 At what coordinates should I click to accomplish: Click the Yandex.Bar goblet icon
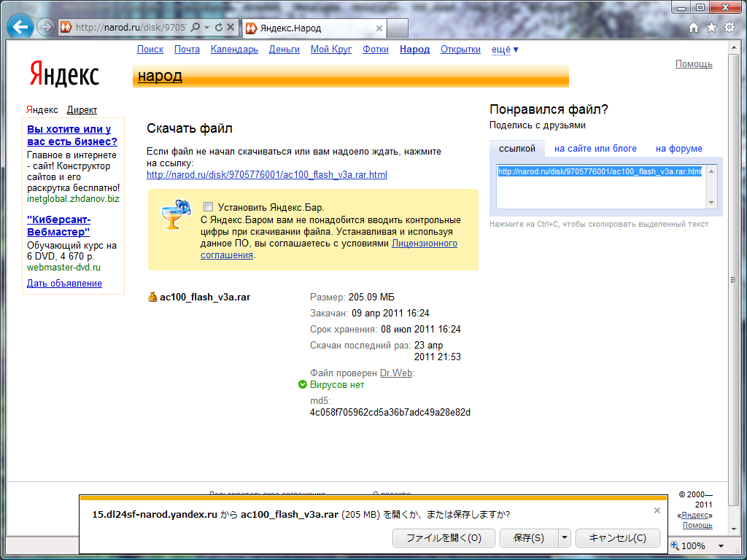175,215
